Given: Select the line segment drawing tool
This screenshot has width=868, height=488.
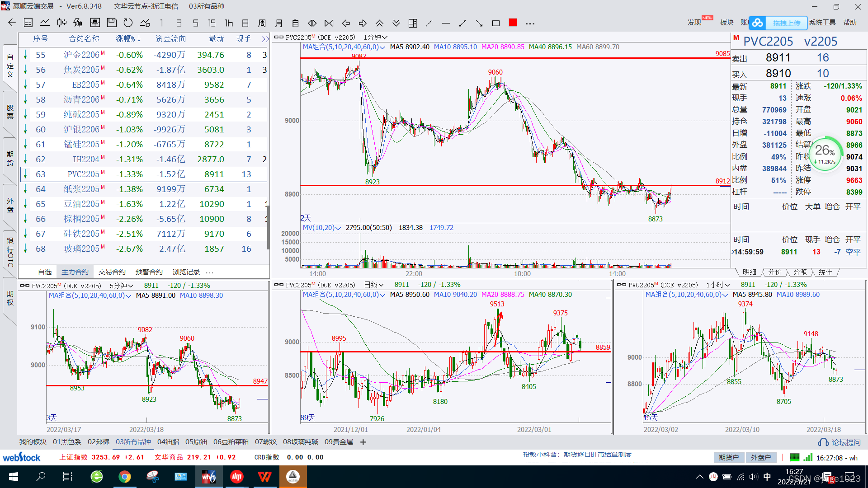Looking at the screenshot, I should point(462,23).
